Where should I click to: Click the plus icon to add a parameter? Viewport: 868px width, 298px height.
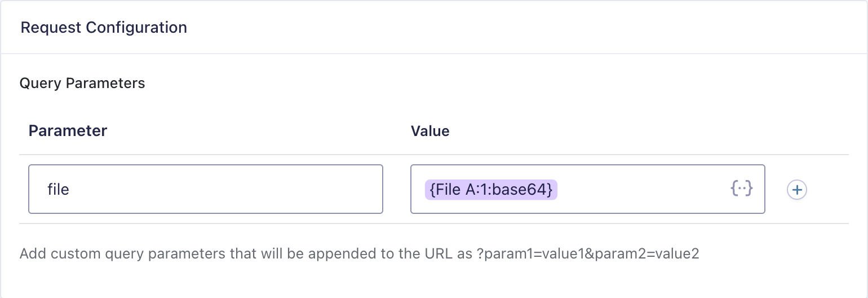tap(797, 190)
